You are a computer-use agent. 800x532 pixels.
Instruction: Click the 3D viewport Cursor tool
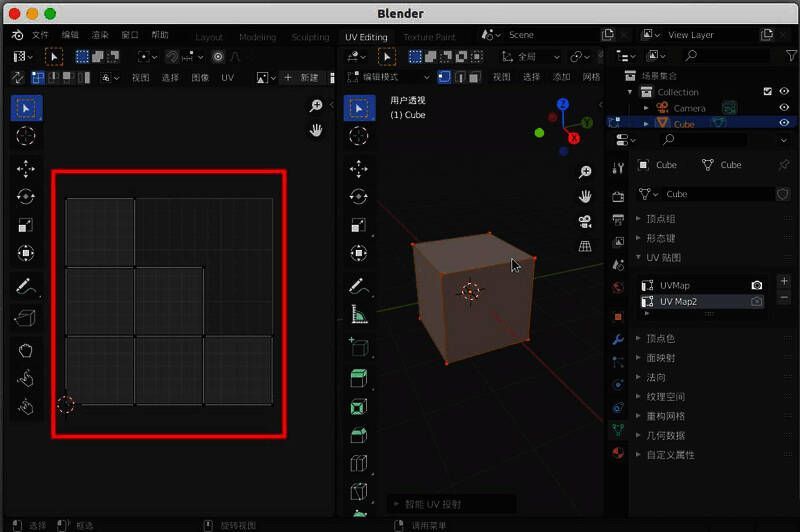coord(359,137)
